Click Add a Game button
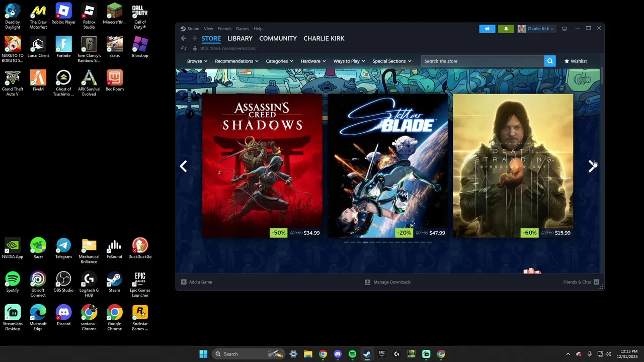 click(x=197, y=282)
